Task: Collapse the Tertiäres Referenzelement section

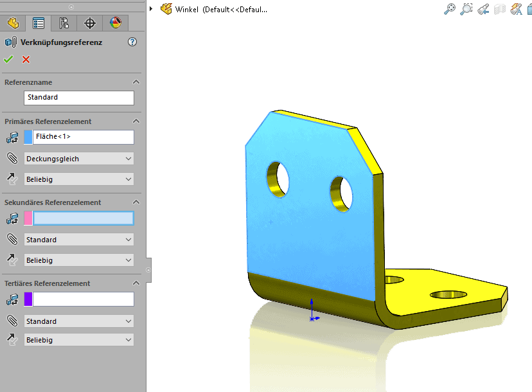Action: pyautogui.click(x=136, y=283)
